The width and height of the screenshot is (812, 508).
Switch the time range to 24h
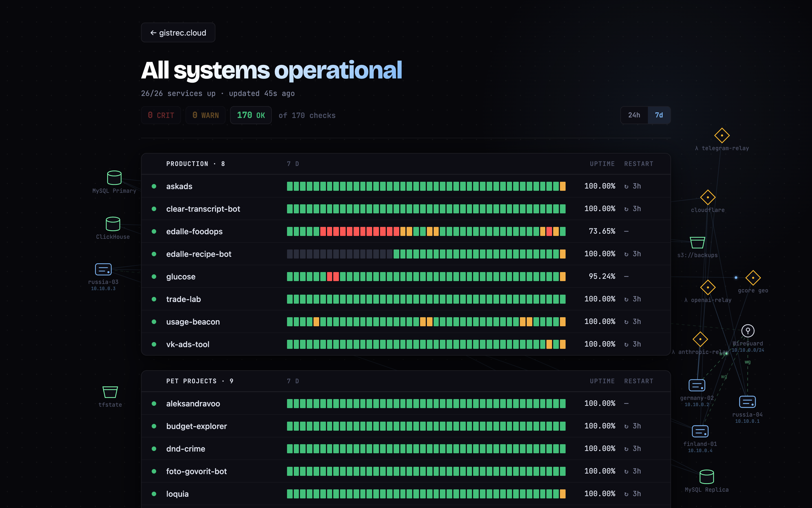pyautogui.click(x=634, y=115)
